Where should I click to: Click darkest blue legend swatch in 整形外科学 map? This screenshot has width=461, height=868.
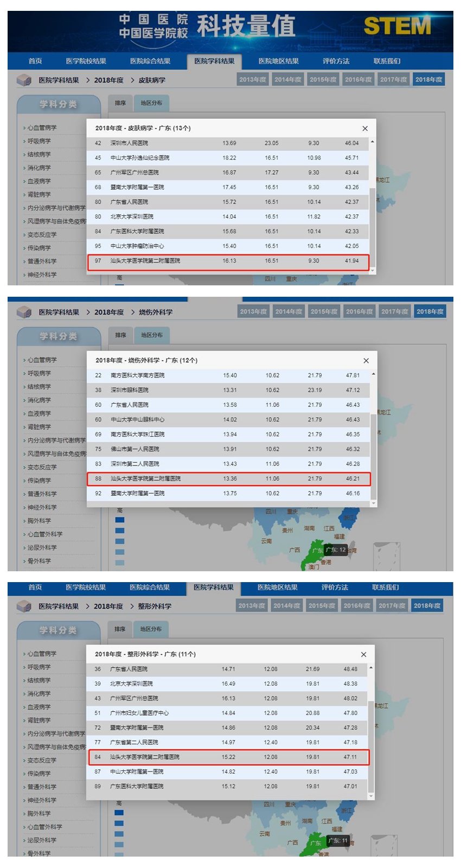pos(119,813)
